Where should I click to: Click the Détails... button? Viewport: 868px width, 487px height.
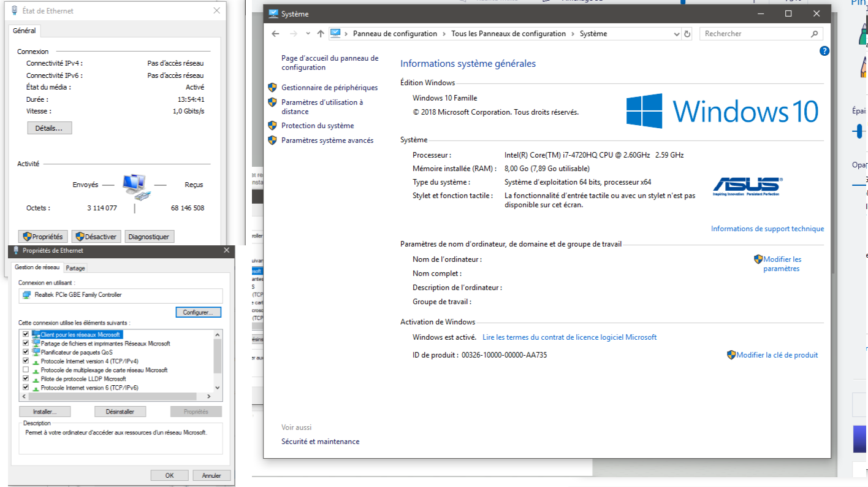point(49,128)
